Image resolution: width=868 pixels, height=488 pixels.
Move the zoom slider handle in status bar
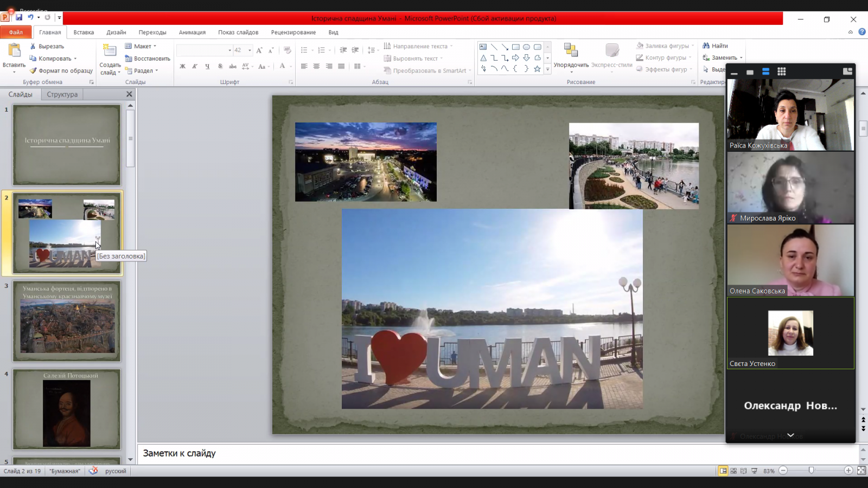coord(811,471)
